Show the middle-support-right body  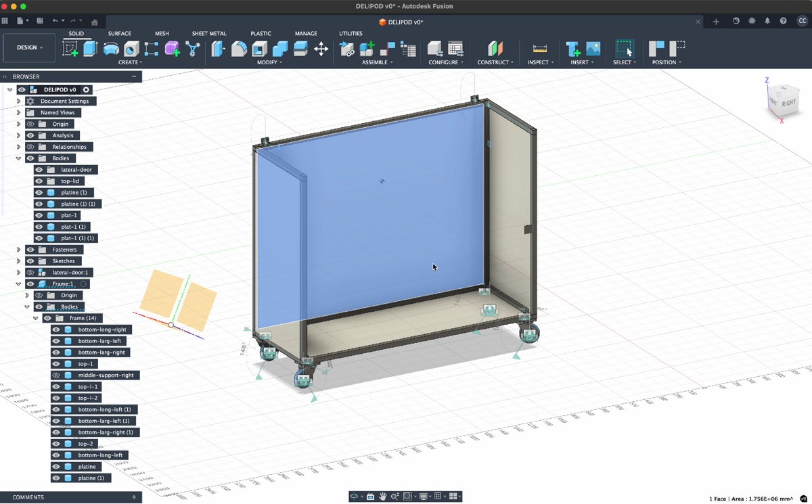(56, 375)
